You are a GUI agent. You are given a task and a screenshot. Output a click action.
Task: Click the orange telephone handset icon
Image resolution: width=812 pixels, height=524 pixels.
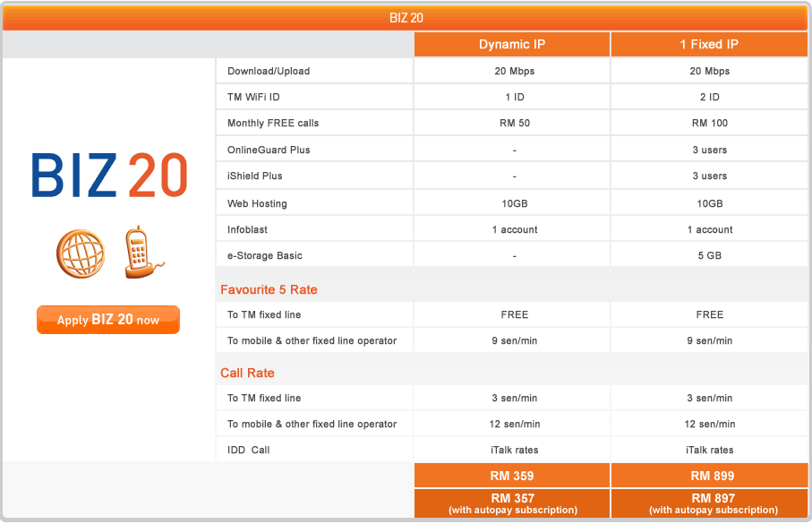143,253
